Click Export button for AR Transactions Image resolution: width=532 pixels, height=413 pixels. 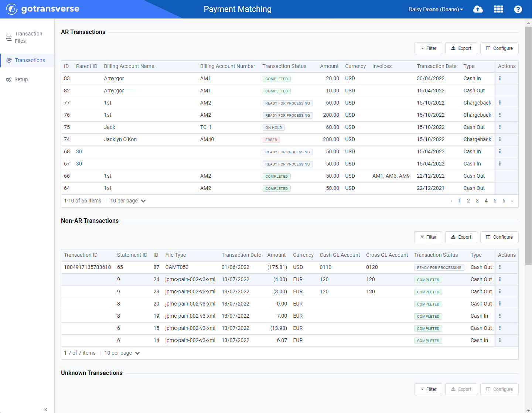click(x=461, y=48)
